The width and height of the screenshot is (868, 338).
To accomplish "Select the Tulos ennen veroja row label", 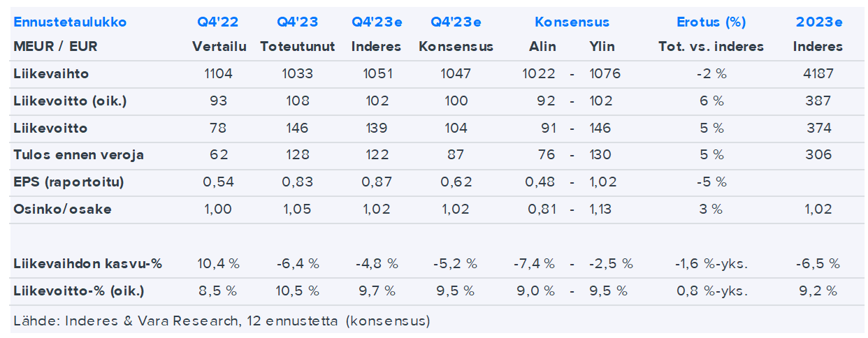I will (78, 155).
